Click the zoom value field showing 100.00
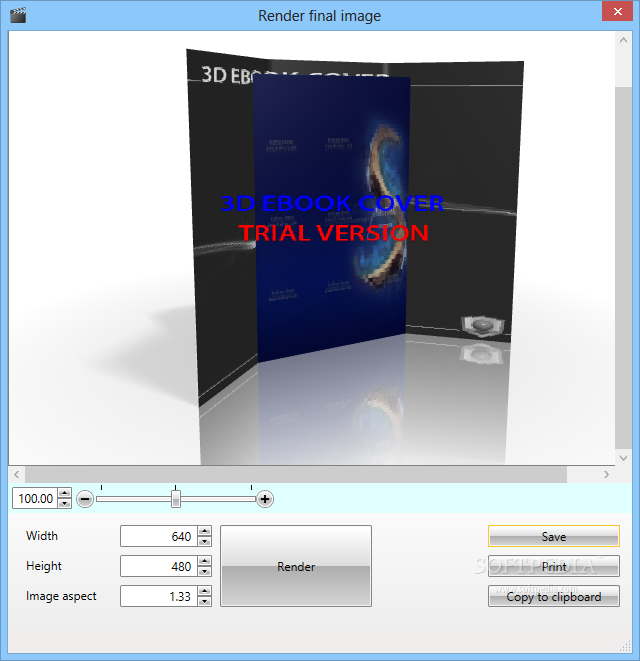 click(x=35, y=499)
